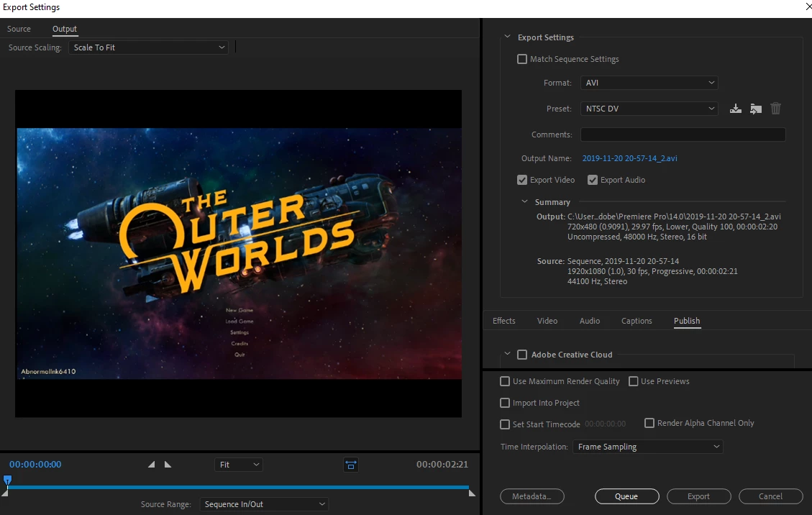The width and height of the screenshot is (812, 515).
Task: Open the Video tab
Action: coord(547,321)
